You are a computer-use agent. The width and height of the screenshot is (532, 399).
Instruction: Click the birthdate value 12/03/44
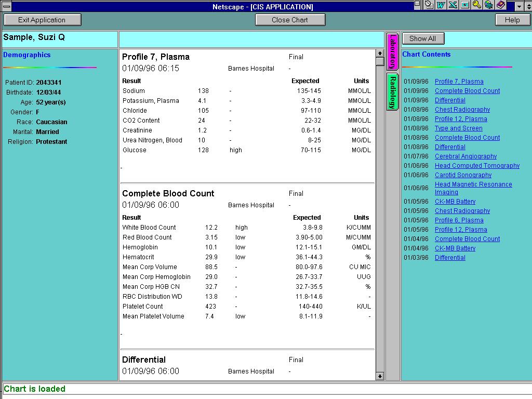coord(48,92)
